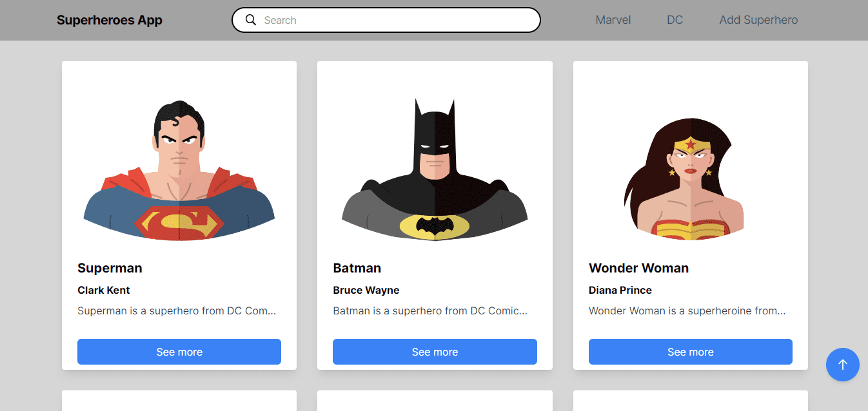Click See more for Wonder Woman
This screenshot has width=868, height=411.
point(690,352)
